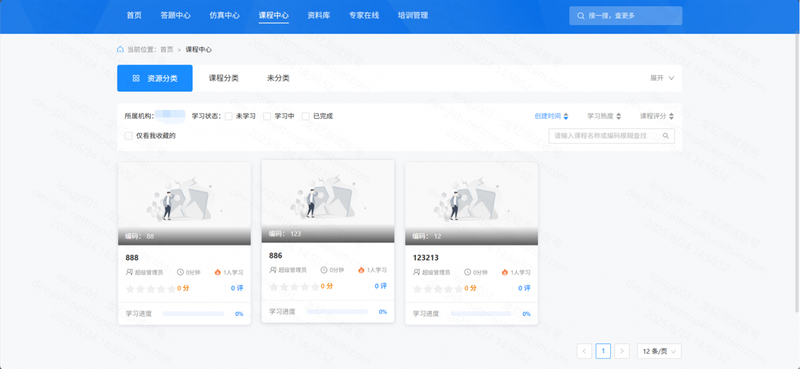
Task: Go to the next page arrow
Action: pos(621,351)
